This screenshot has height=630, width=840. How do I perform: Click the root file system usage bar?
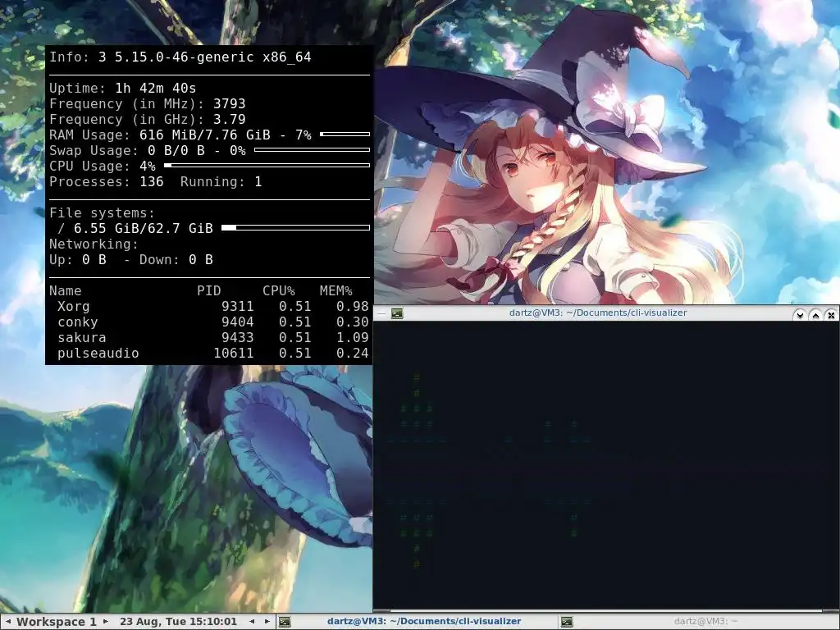tap(295, 228)
